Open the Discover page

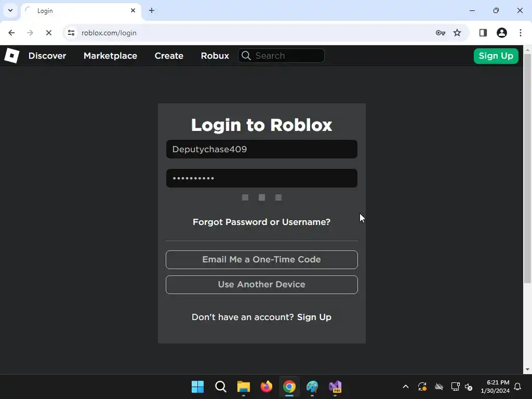47,56
